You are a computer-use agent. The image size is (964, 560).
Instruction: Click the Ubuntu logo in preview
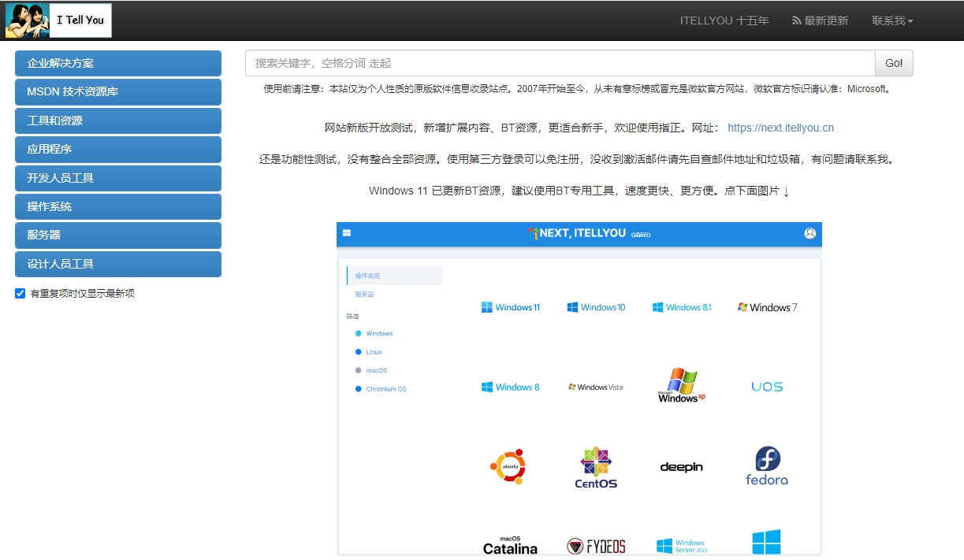[x=508, y=467]
